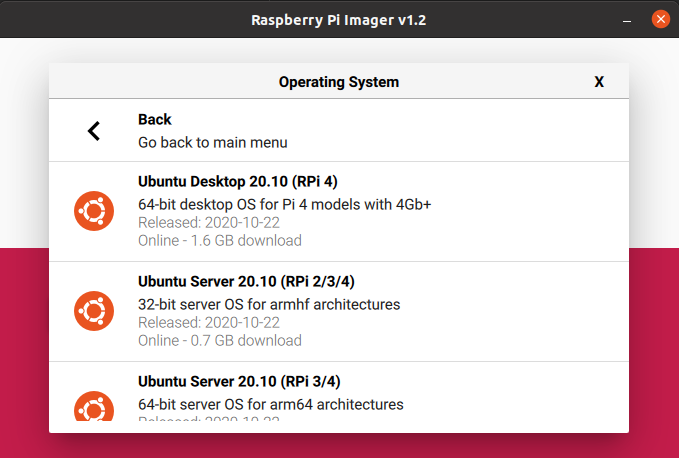Image resolution: width=679 pixels, height=458 pixels.
Task: Close the Raspberry Pi Imager window
Action: tap(661, 19)
